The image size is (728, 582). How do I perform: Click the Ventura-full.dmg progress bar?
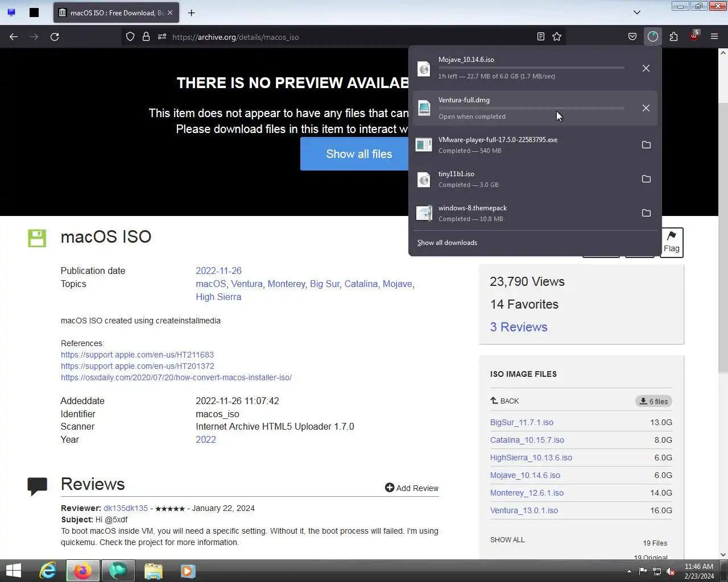pos(531,108)
